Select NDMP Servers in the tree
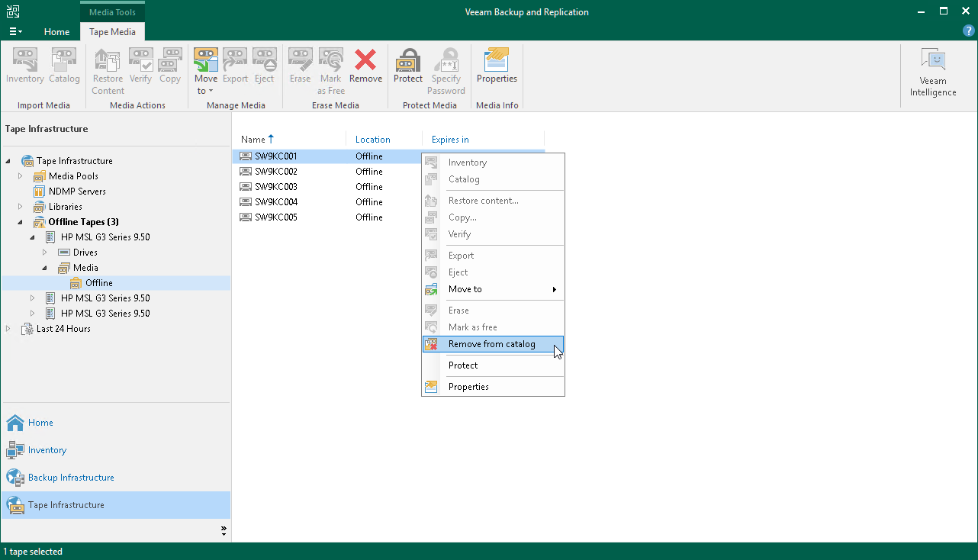The height and width of the screenshot is (560, 978). point(77,191)
